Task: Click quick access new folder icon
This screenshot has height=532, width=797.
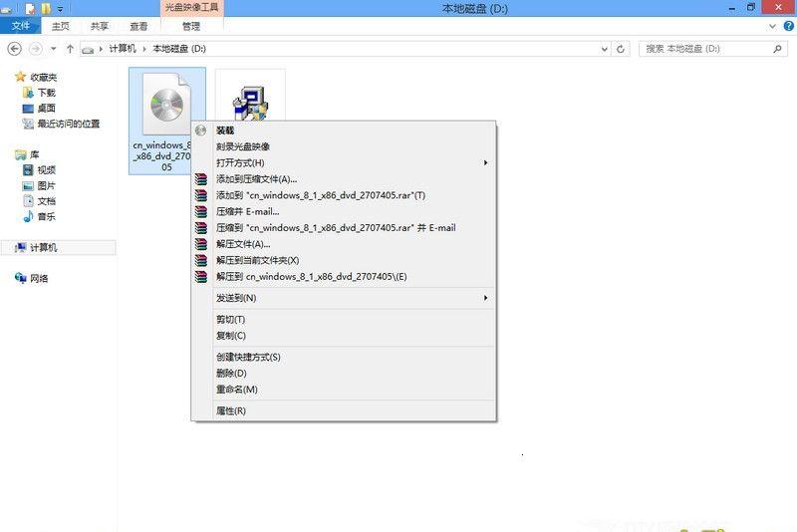Action: (46, 8)
